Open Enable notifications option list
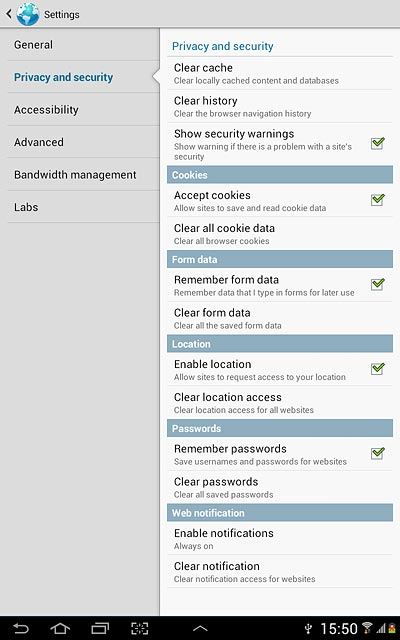The height and width of the screenshot is (640, 400). click(280, 538)
